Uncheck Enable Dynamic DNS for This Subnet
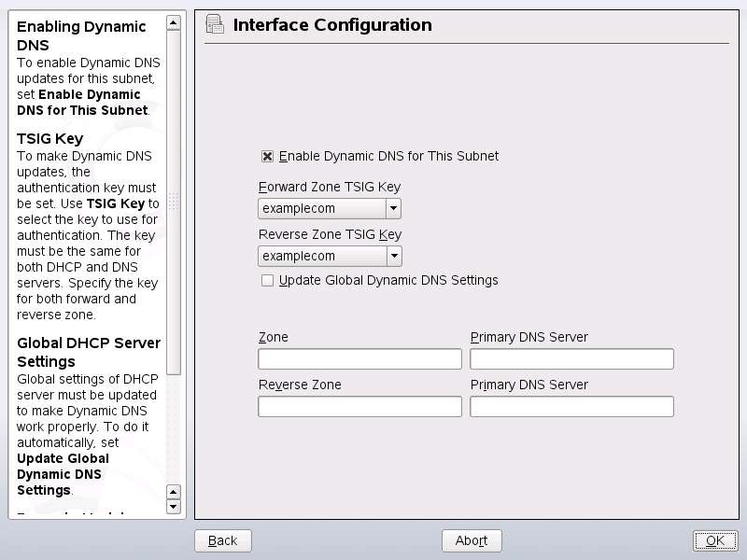Image resolution: width=747 pixels, height=560 pixels. coord(267,156)
